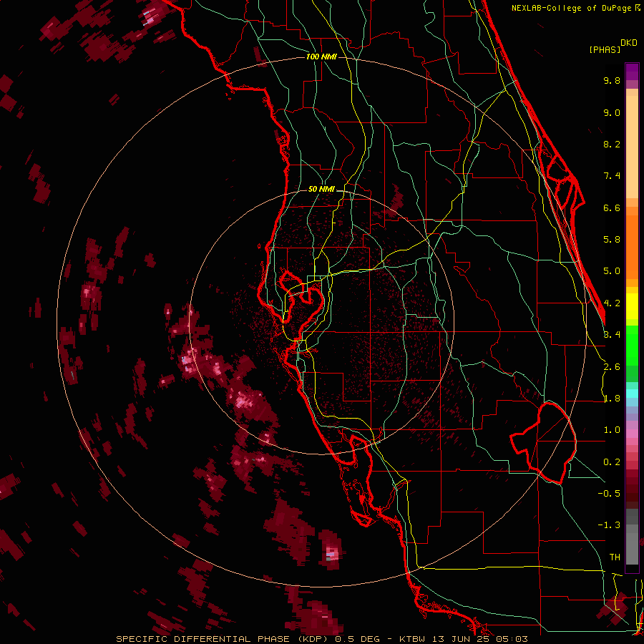644x644 pixels.
Task: Click the 6.6 scale label
Action: coord(612,208)
